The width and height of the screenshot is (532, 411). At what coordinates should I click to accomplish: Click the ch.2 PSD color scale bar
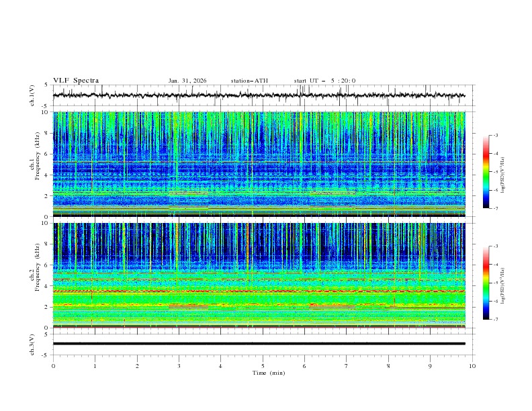(486, 283)
